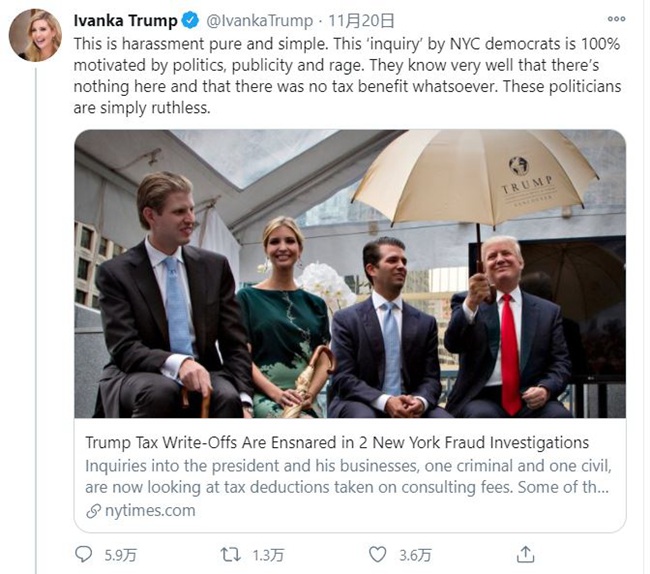Viewport: 650px width, 574px height.
Task: Click the blue verified badge
Action: 187,21
